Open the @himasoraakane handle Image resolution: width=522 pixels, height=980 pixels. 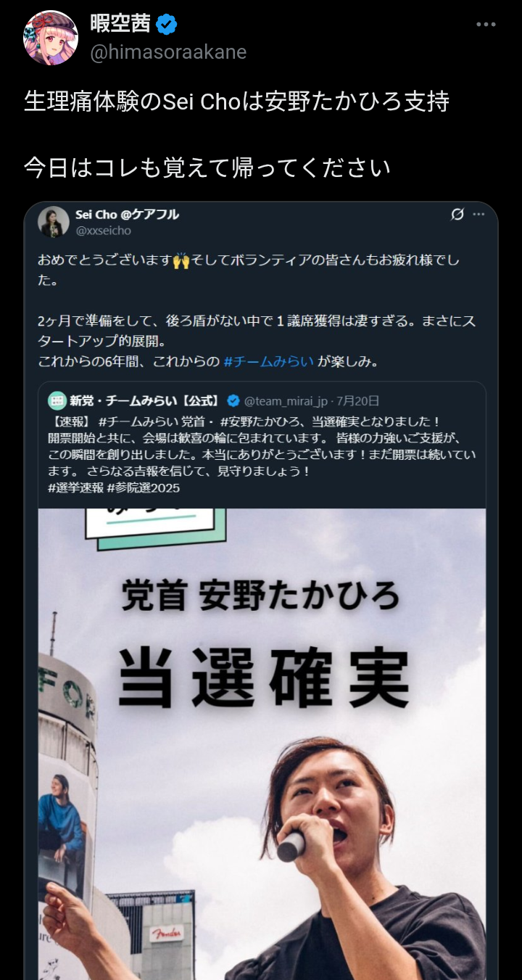tap(168, 52)
